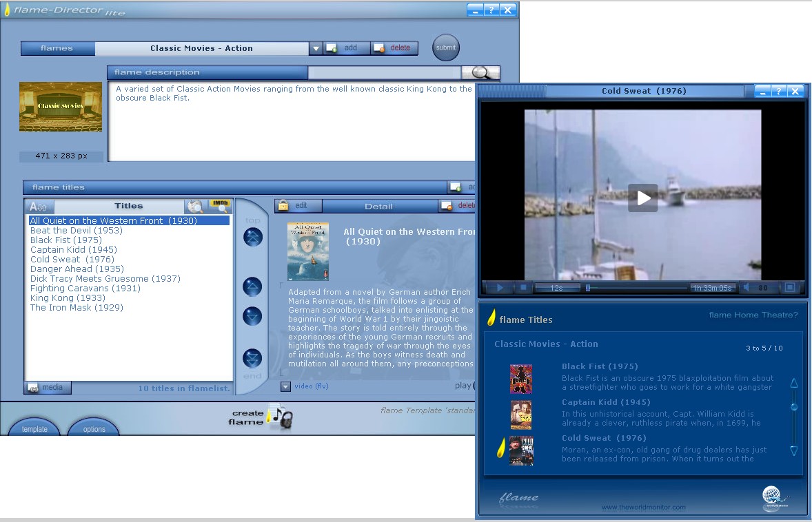Click the scroll up triangle in flame Titles
The height and width of the screenshot is (522, 812).
coord(794,383)
